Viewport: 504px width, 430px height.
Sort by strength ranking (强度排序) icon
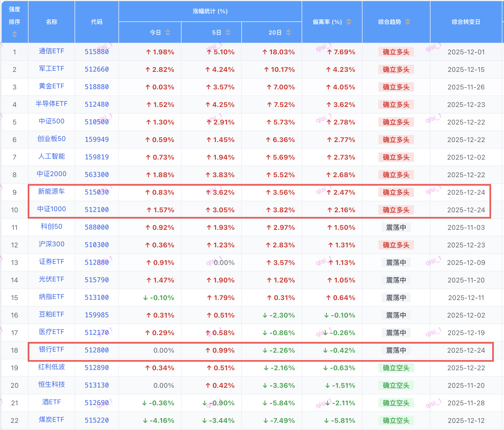click(15, 34)
